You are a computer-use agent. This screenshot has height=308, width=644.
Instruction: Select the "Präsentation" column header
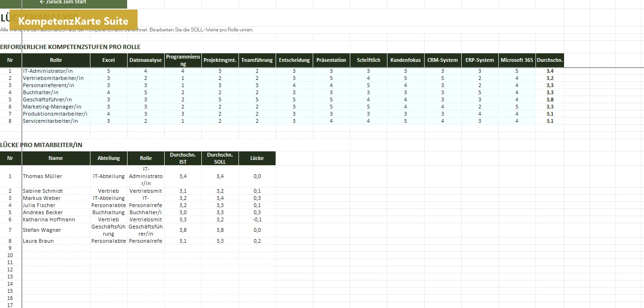pyautogui.click(x=331, y=60)
